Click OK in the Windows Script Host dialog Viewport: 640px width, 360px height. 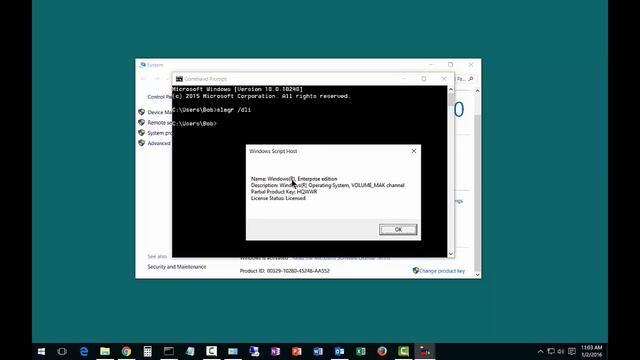point(398,229)
